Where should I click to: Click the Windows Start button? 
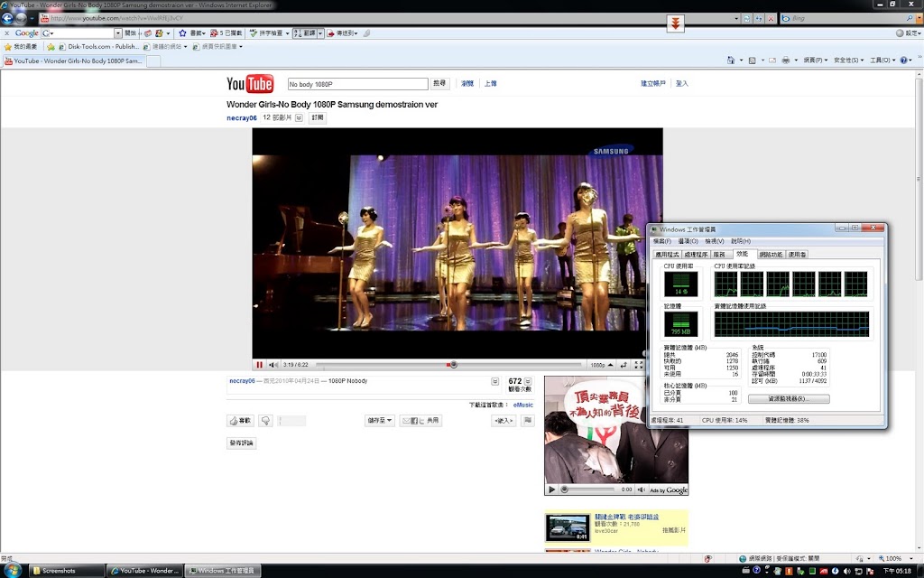coord(12,570)
